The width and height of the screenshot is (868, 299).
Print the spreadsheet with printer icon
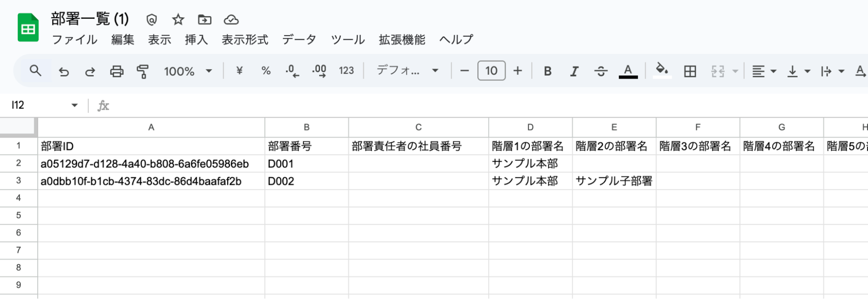point(116,71)
